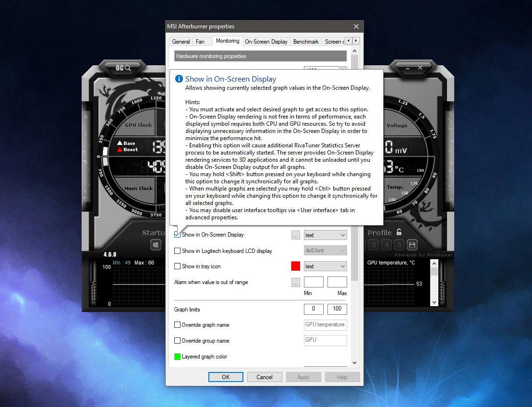
Task: Minimize the Afterburner main window
Action: coord(408,68)
